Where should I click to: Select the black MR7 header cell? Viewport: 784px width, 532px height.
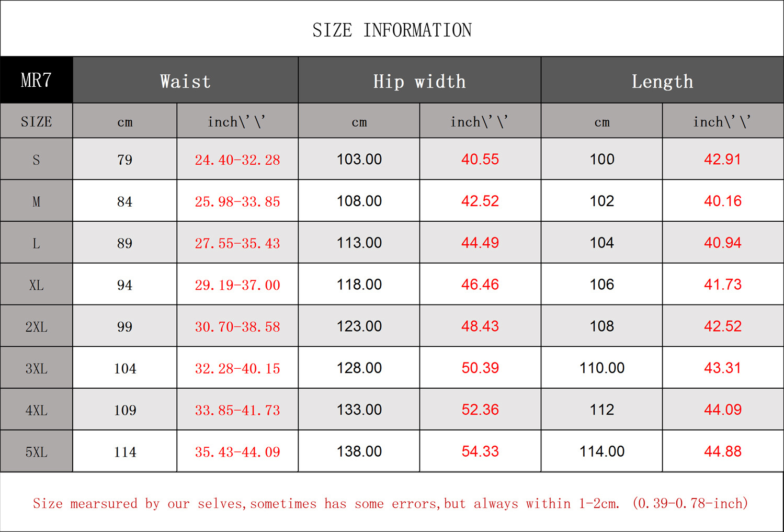click(36, 80)
